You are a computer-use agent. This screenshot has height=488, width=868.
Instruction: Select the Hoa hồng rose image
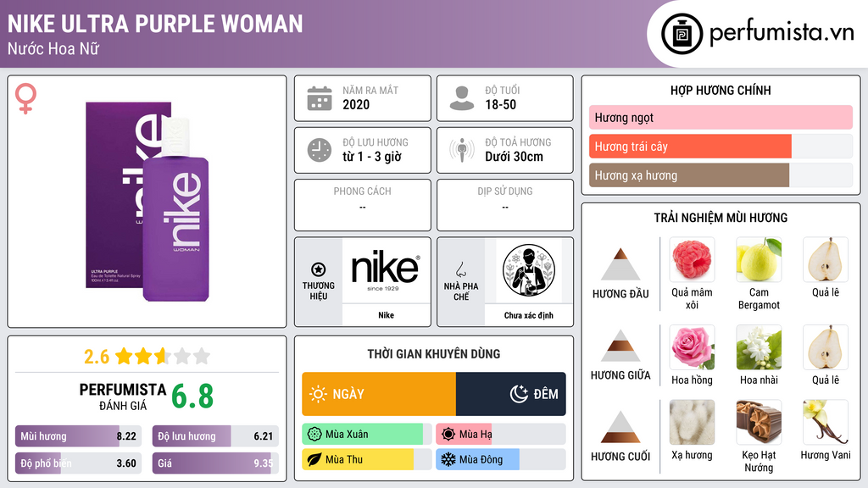click(692, 347)
